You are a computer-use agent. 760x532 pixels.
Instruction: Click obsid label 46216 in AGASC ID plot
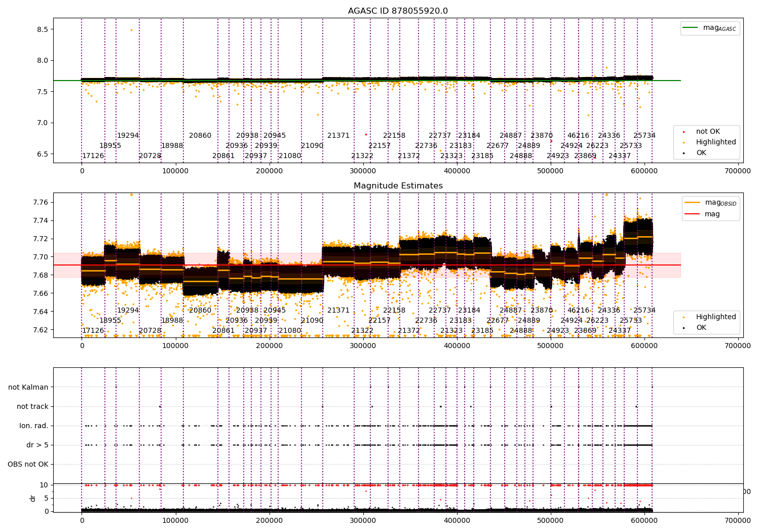tap(579, 135)
